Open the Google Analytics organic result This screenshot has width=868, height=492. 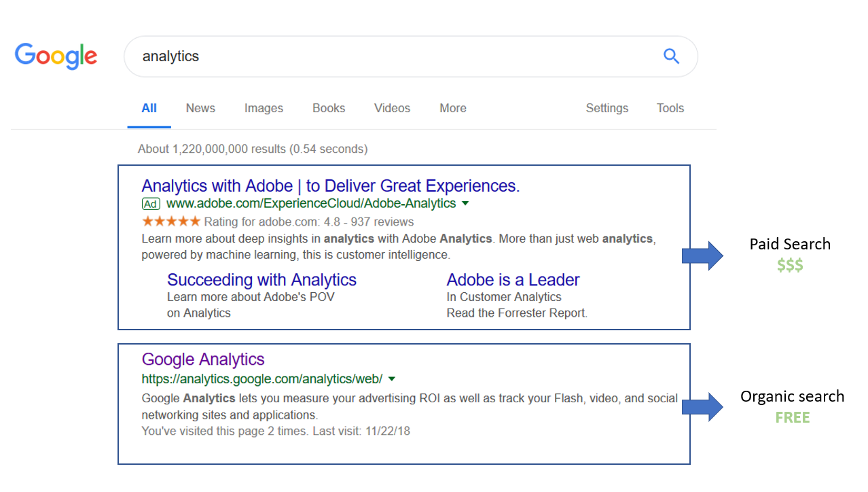pyautogui.click(x=203, y=359)
